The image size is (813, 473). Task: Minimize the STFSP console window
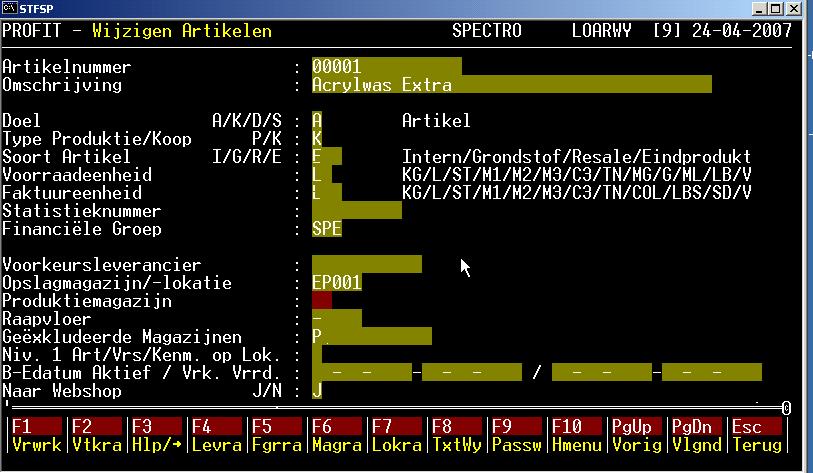759,8
